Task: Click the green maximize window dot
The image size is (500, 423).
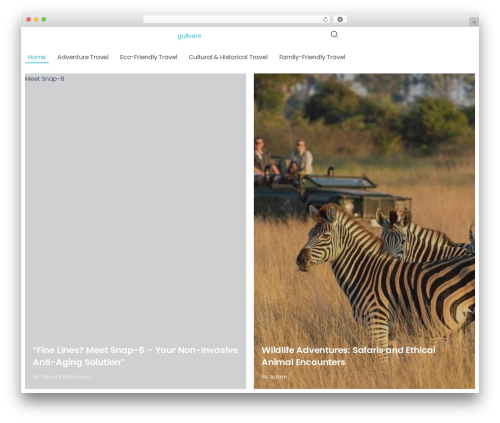Action: click(44, 20)
